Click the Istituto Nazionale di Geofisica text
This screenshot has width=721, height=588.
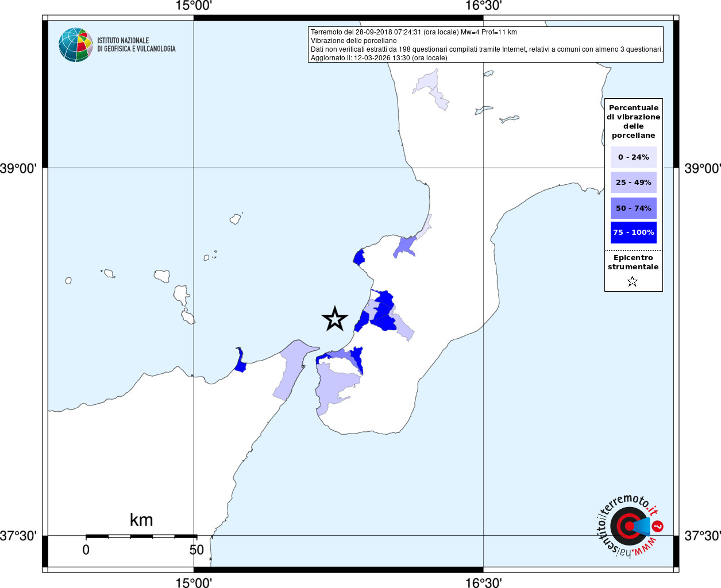coord(136,45)
